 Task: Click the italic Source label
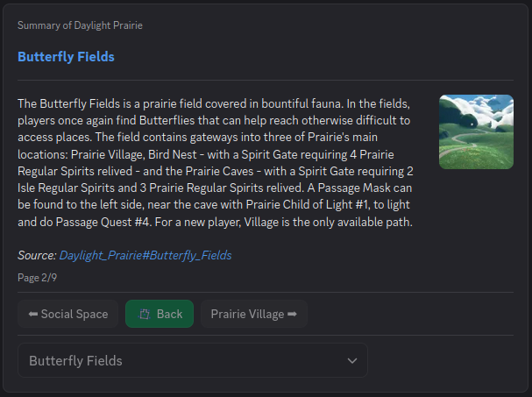pyautogui.click(x=37, y=255)
